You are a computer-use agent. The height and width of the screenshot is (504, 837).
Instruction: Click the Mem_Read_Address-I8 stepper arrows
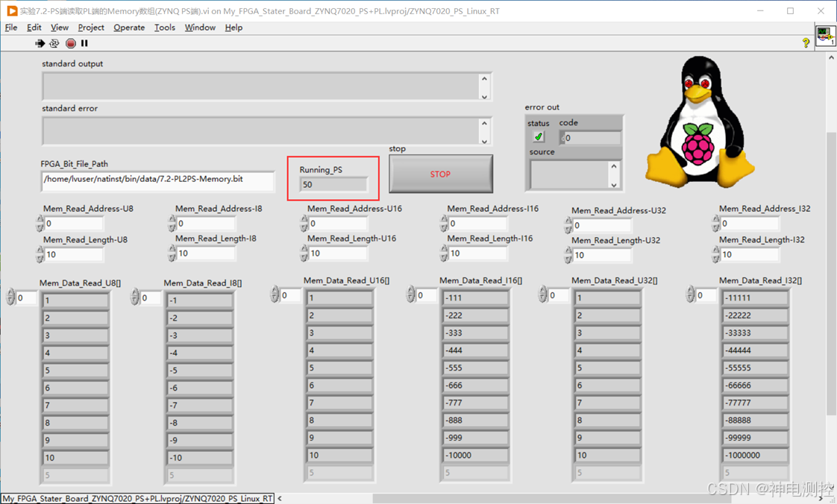tap(172, 223)
